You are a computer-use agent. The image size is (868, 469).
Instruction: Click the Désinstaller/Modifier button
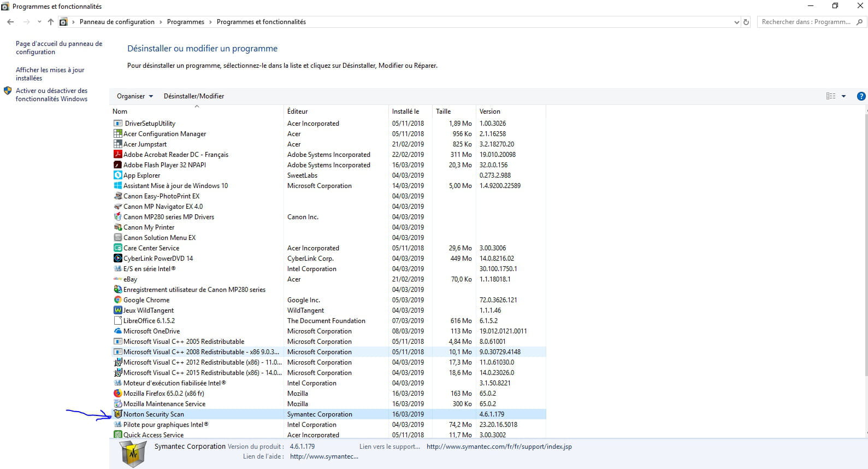tap(194, 96)
